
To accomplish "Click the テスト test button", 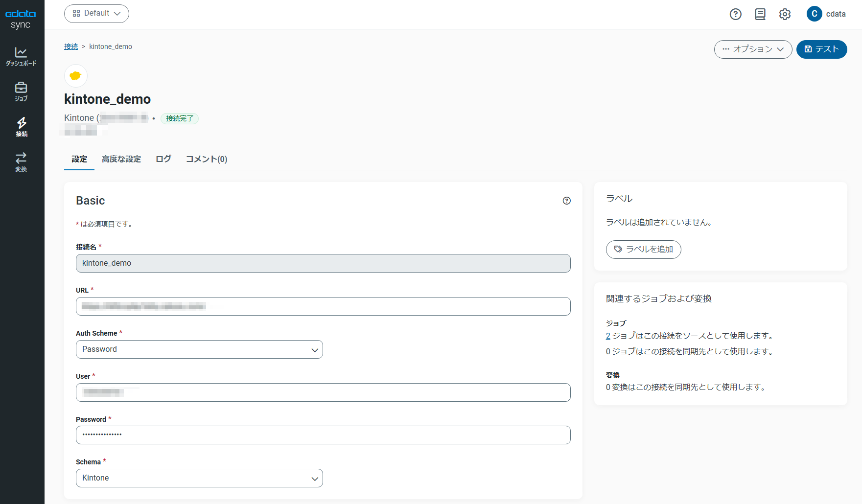I will click(x=821, y=49).
